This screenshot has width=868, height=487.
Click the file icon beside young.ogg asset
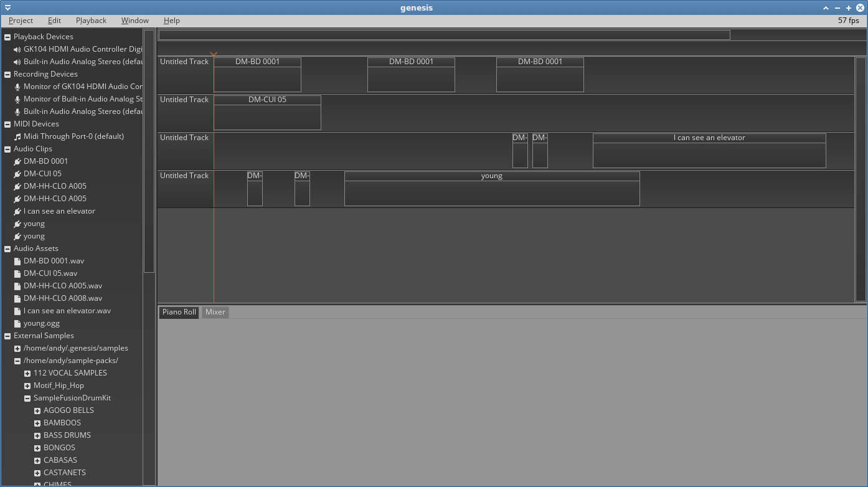[17, 323]
